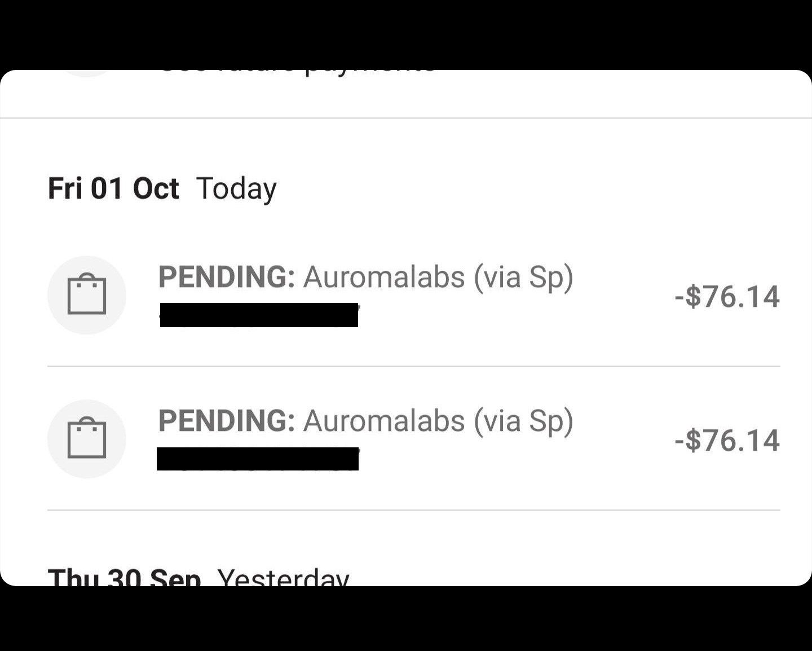Screen dimensions: 812x651
Task: Open the second Auromalabs merchant name
Action: pyautogui.click(x=384, y=421)
